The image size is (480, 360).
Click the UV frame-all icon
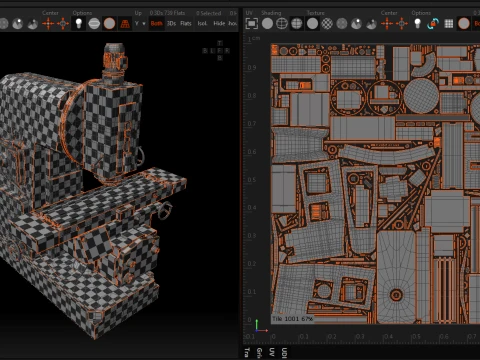(252, 24)
